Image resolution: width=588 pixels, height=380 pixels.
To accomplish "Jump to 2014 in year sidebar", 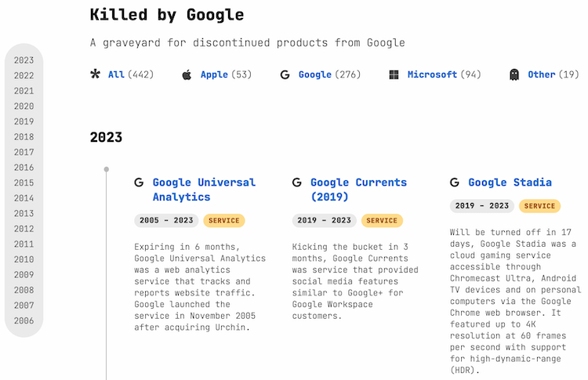I will point(24,198).
